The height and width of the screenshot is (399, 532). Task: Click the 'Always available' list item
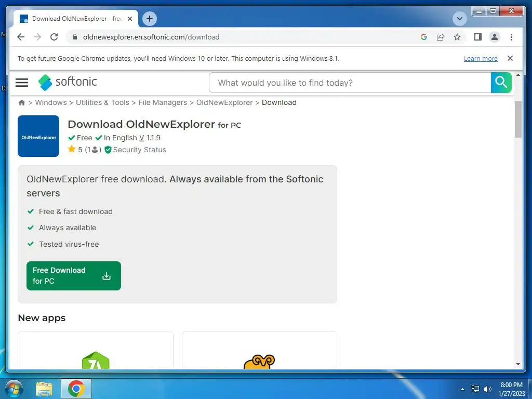click(x=68, y=228)
